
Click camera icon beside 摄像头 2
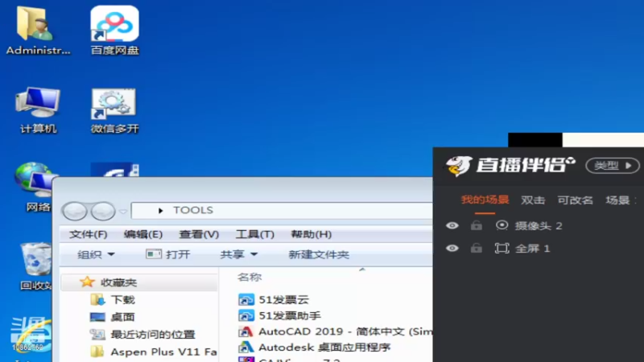click(502, 225)
